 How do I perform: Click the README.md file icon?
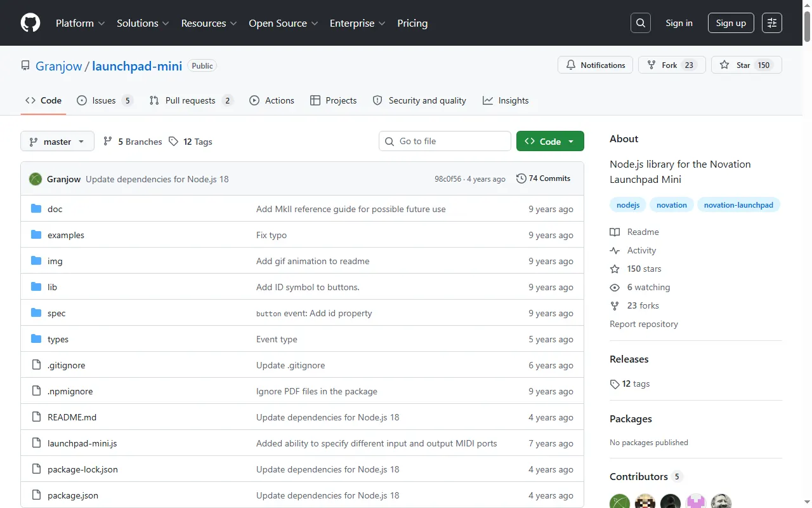36,417
